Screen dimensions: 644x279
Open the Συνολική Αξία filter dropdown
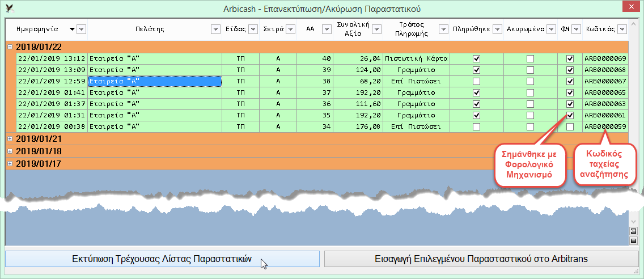[x=376, y=29]
